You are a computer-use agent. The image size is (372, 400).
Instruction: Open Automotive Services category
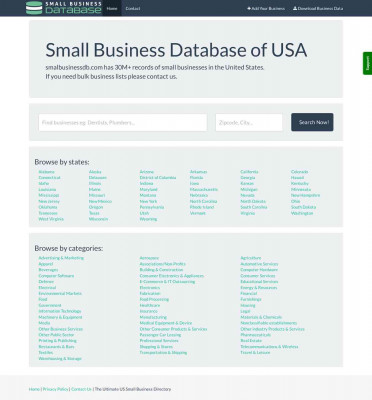(x=259, y=264)
